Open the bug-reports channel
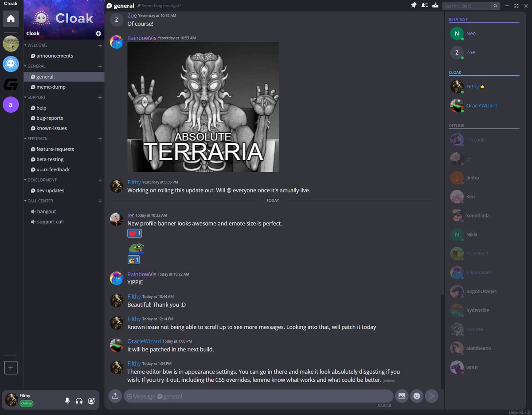532x415 pixels. point(64,118)
